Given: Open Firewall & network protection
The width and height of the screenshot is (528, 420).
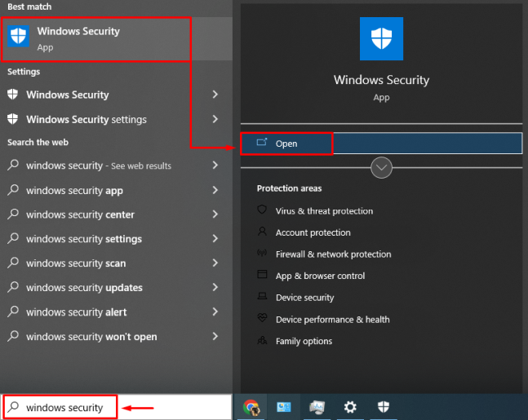Looking at the screenshot, I should click(x=334, y=254).
